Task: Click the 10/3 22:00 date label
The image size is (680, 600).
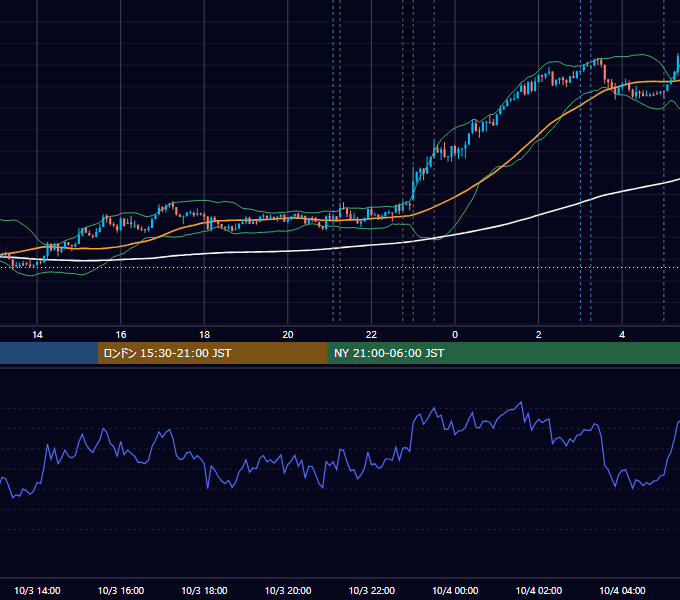Action: [372, 590]
